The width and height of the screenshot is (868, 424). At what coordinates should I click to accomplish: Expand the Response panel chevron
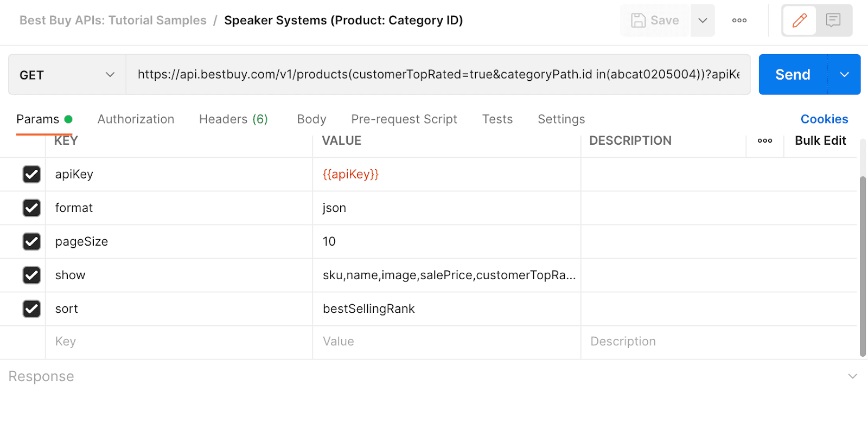coord(853,376)
